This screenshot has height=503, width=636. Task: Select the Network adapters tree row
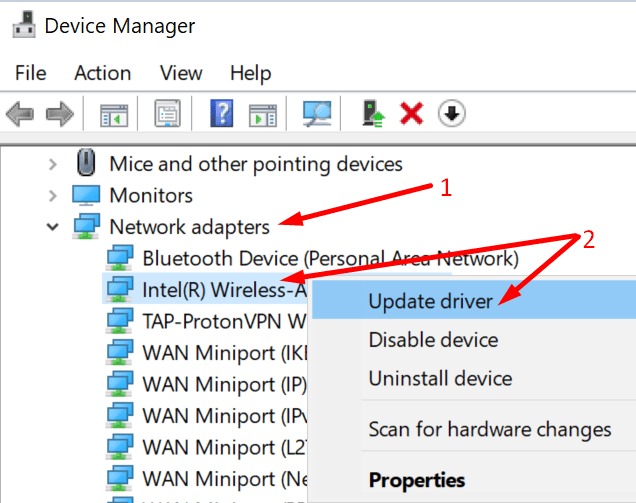point(189,227)
